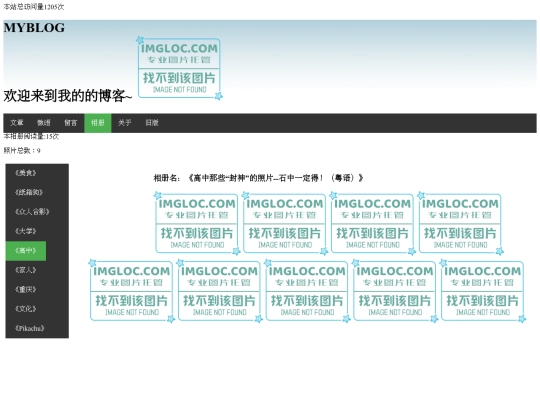
Task: Switch to the 留言 tab
Action: click(x=71, y=123)
